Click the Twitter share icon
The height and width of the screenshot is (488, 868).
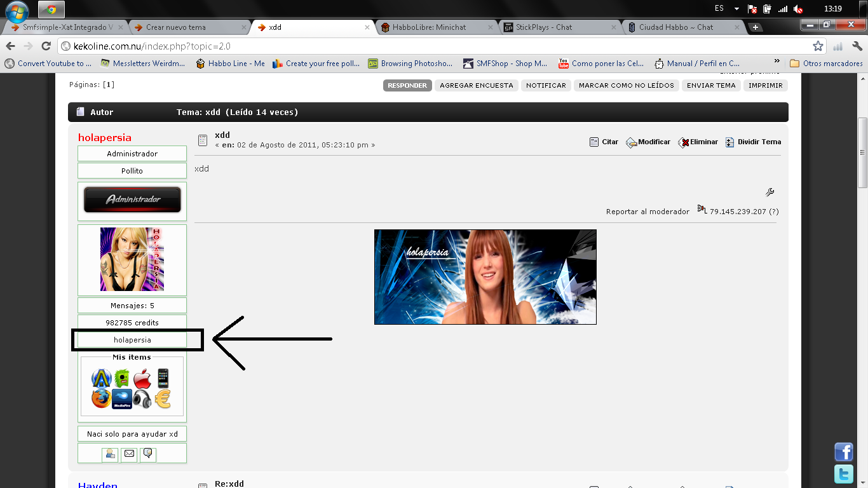843,474
